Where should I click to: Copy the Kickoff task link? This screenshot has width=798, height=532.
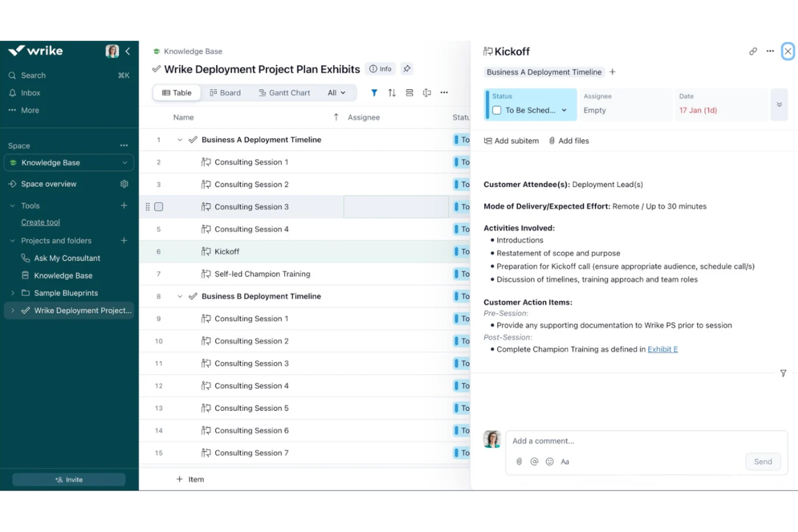coord(753,51)
